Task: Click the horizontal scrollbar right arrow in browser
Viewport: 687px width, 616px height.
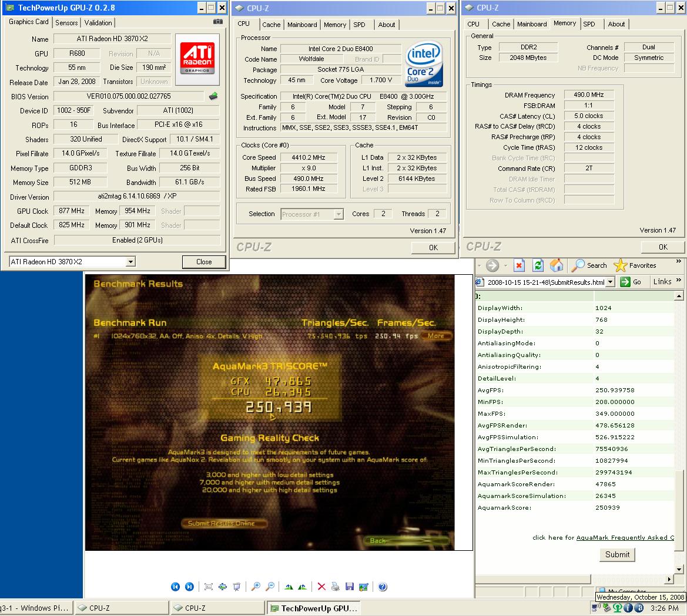Action: click(x=669, y=579)
